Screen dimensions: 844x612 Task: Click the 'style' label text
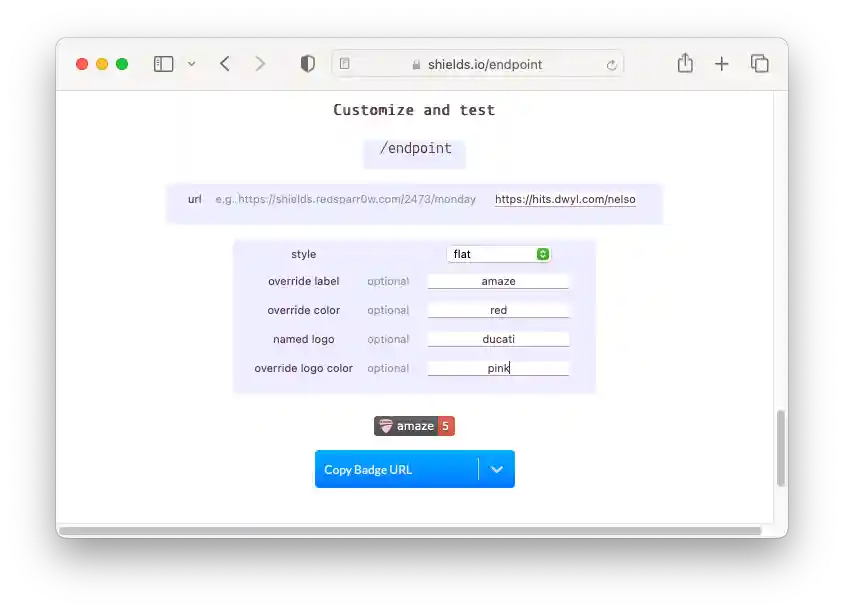pos(304,254)
